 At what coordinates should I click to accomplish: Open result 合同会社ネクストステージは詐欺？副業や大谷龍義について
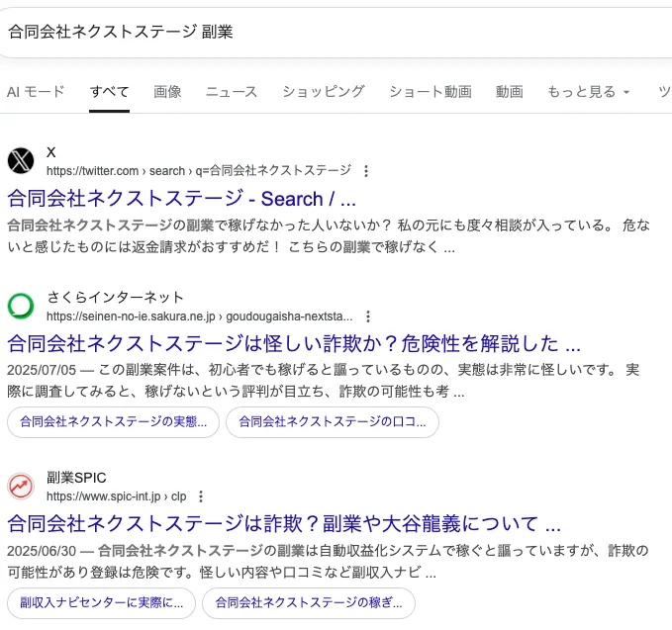click(284, 524)
